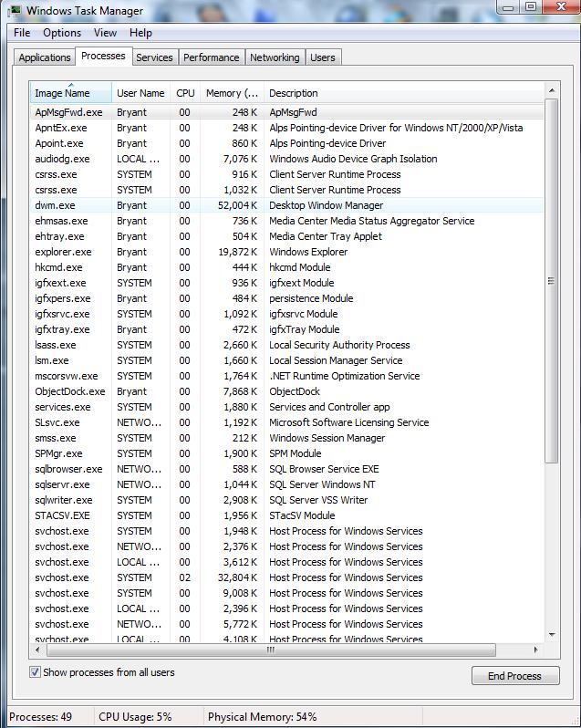This screenshot has width=581, height=728.
Task: Click the 52,004 K memory value
Action: point(237,205)
